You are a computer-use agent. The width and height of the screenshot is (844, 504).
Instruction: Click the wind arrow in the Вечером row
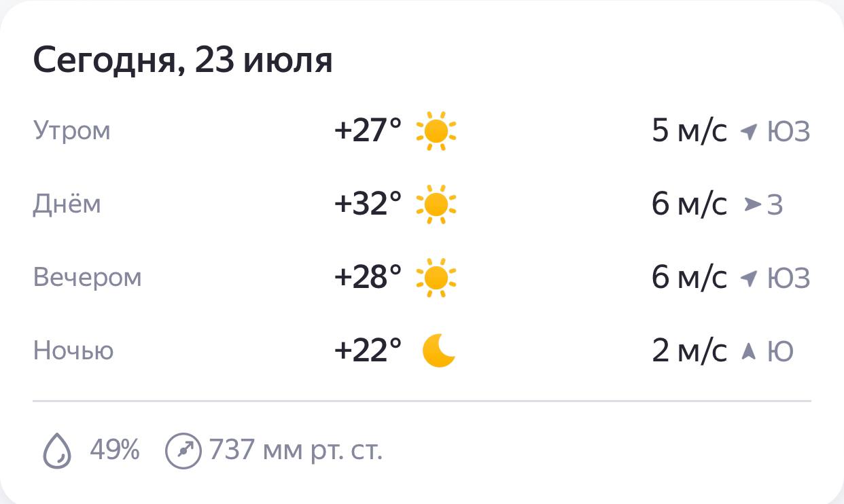pos(749,278)
